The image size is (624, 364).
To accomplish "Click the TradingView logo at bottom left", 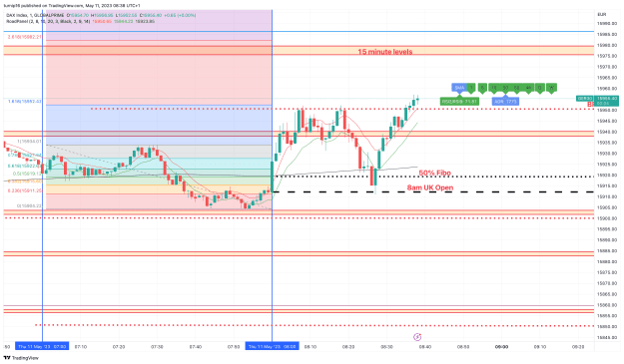I will (x=21, y=358).
